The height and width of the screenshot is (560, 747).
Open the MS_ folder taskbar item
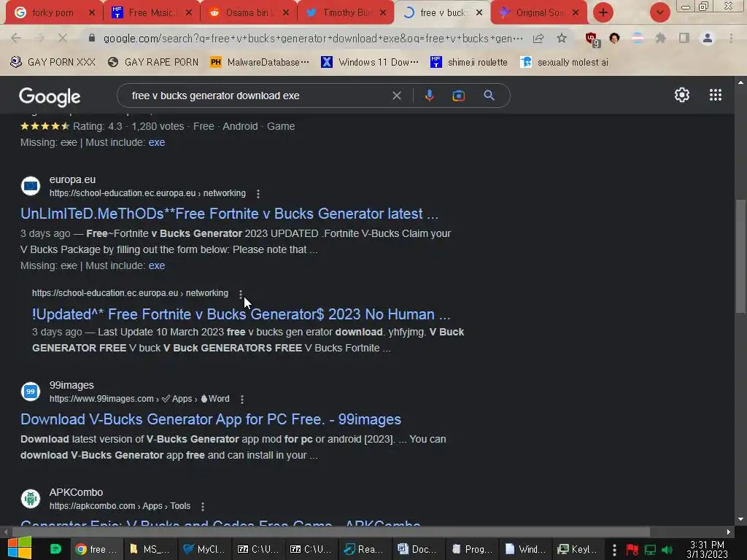pos(150,549)
